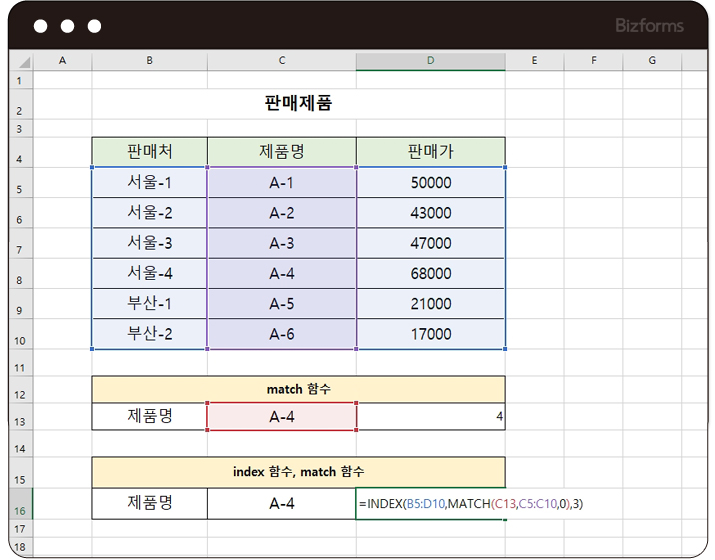This screenshot has height=560, width=715.
Task: Select the A-6 product cell
Action: tap(282, 334)
